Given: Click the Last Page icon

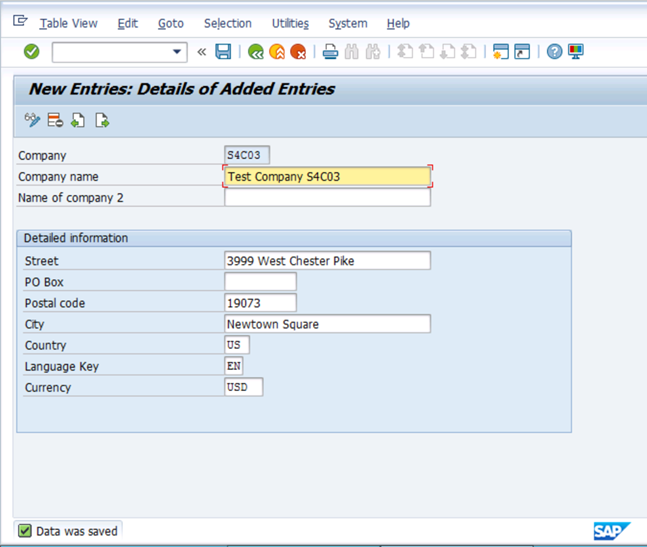Looking at the screenshot, I should [469, 52].
